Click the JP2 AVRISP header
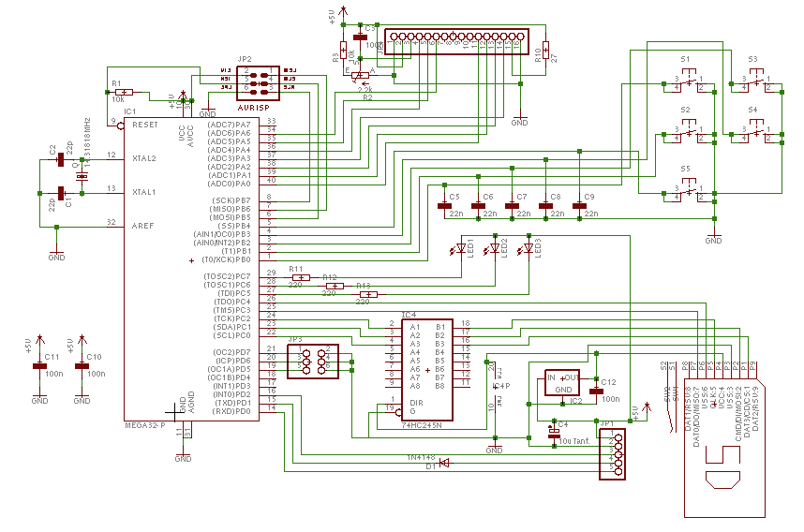The width and height of the screenshot is (804, 532). click(259, 81)
